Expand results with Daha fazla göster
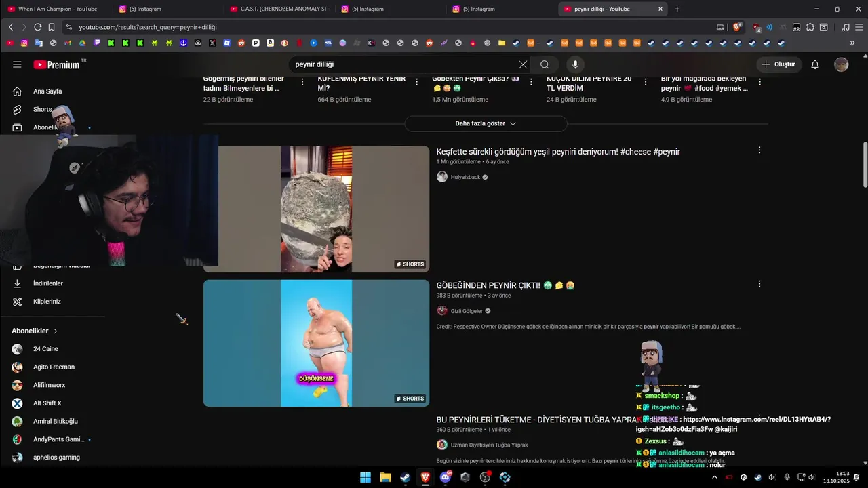This screenshot has height=488, width=868. (x=486, y=123)
